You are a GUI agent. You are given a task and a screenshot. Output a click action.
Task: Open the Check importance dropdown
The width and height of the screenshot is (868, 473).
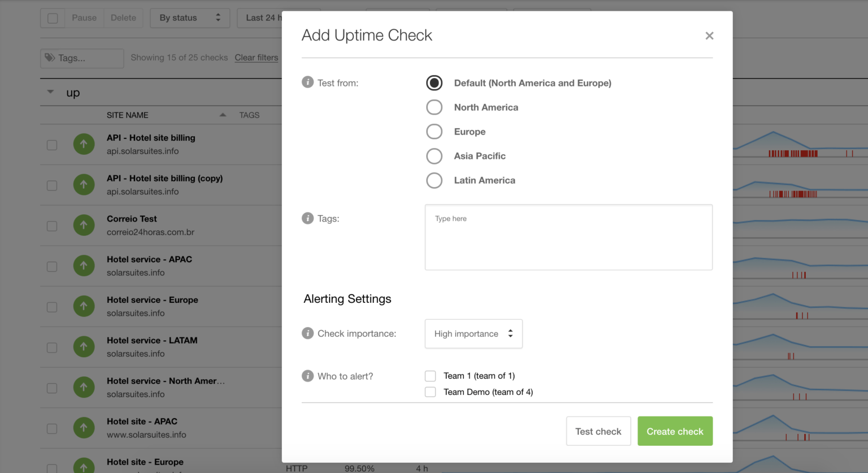(x=474, y=334)
